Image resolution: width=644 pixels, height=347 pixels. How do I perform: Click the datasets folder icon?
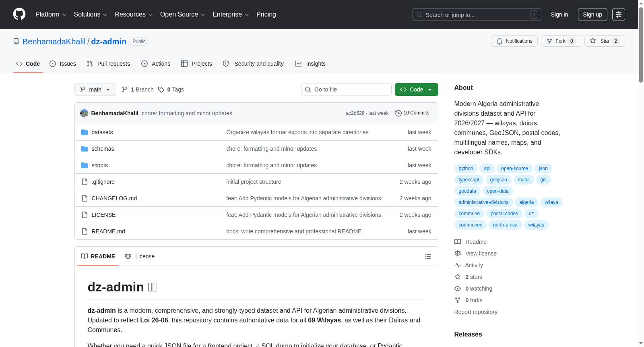point(85,132)
